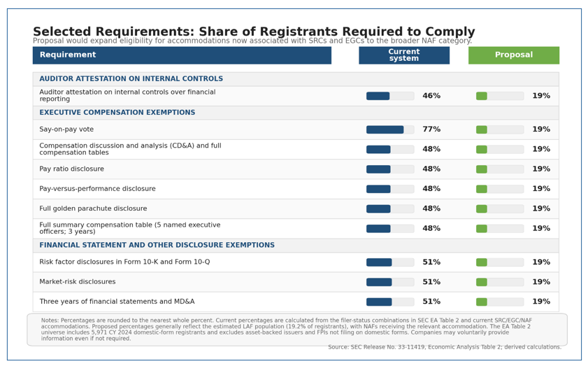Click the Financial Statement and Other Disclosure Exemptions heading
The height and width of the screenshot is (366, 588).
click(x=157, y=245)
